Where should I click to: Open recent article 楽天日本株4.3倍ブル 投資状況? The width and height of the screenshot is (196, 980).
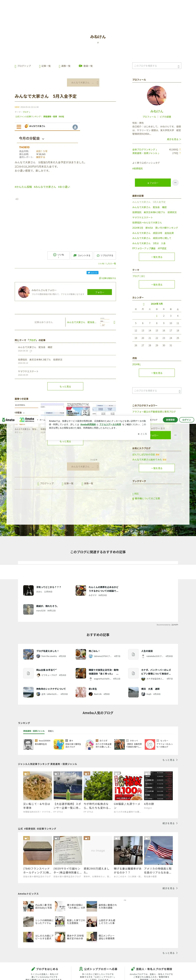click(x=154, y=212)
